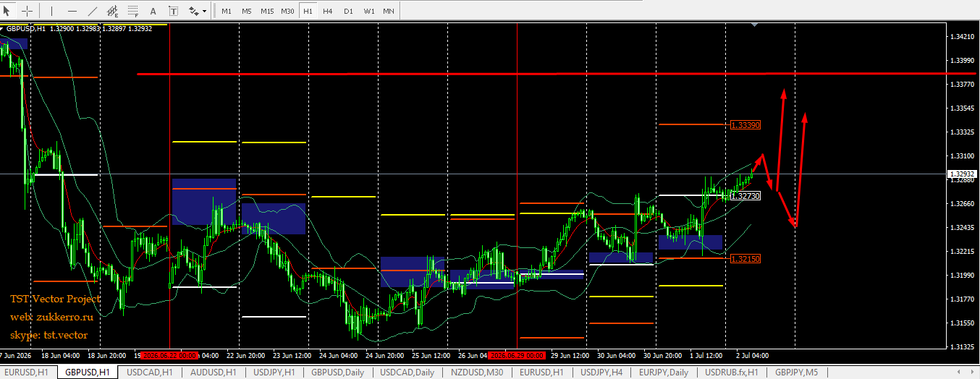Image resolution: width=980 pixels, height=379 pixels.
Task: Click the GBPUSD,H1 chart title text
Action: click(x=26, y=28)
